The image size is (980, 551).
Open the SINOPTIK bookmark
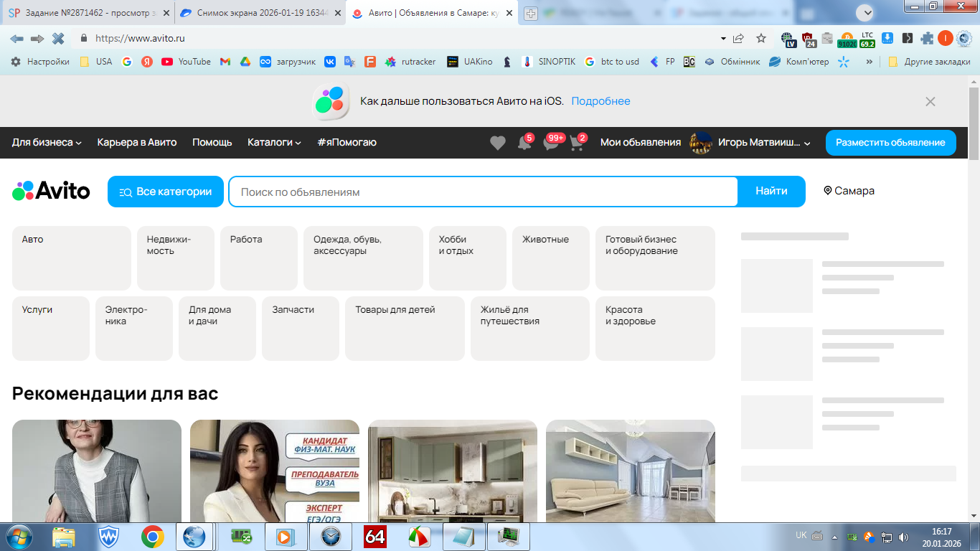pyautogui.click(x=549, y=62)
